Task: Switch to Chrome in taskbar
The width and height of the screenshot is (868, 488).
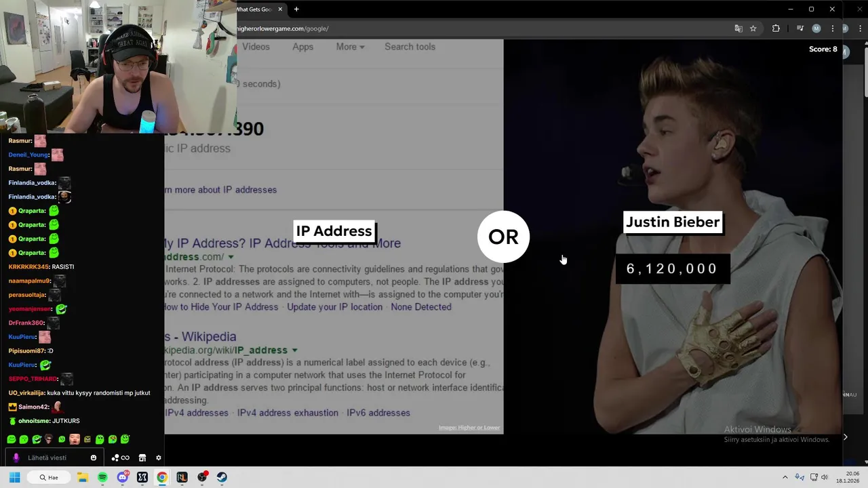Action: pyautogui.click(x=162, y=477)
